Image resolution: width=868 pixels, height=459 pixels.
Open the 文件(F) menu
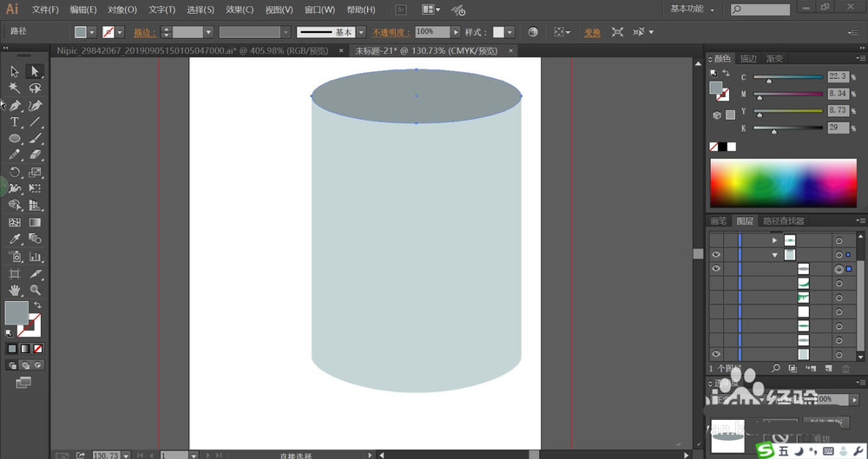tap(45, 10)
